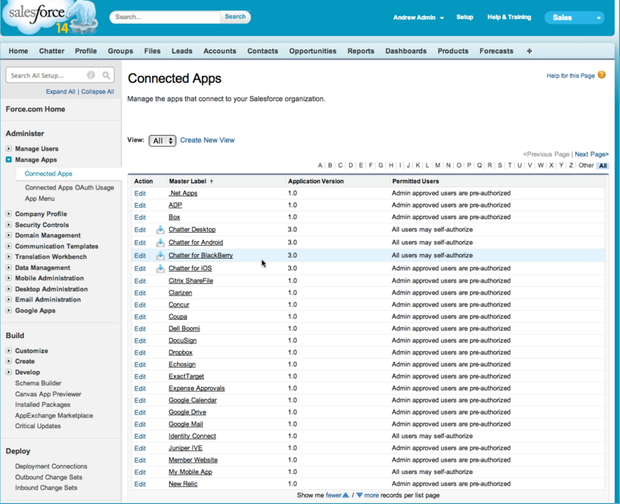Click the Search button in the header
620x504 pixels.
[x=235, y=17]
